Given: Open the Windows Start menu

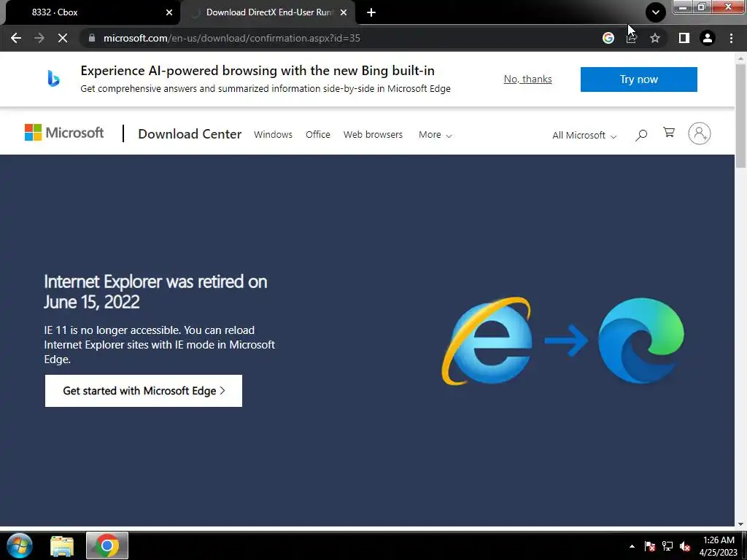Looking at the screenshot, I should 20,545.
